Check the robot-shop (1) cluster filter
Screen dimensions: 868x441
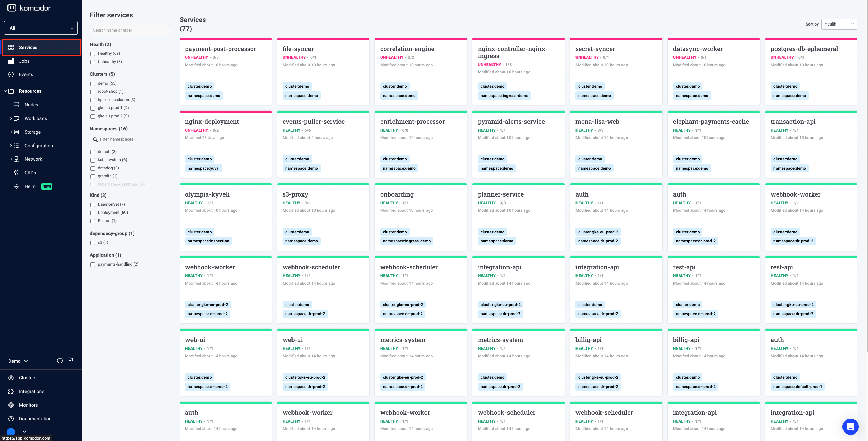tap(93, 92)
